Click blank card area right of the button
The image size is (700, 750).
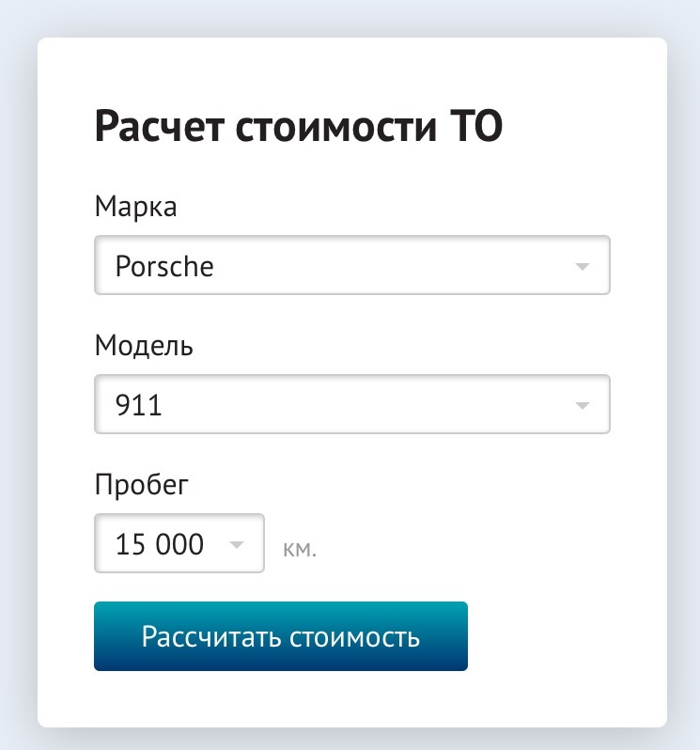click(564, 637)
